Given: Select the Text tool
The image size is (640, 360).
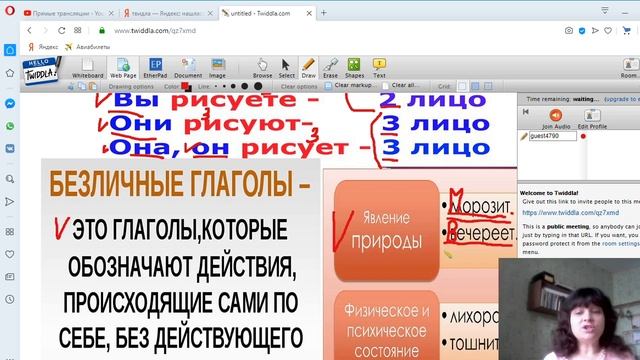Looking at the screenshot, I should click(379, 68).
